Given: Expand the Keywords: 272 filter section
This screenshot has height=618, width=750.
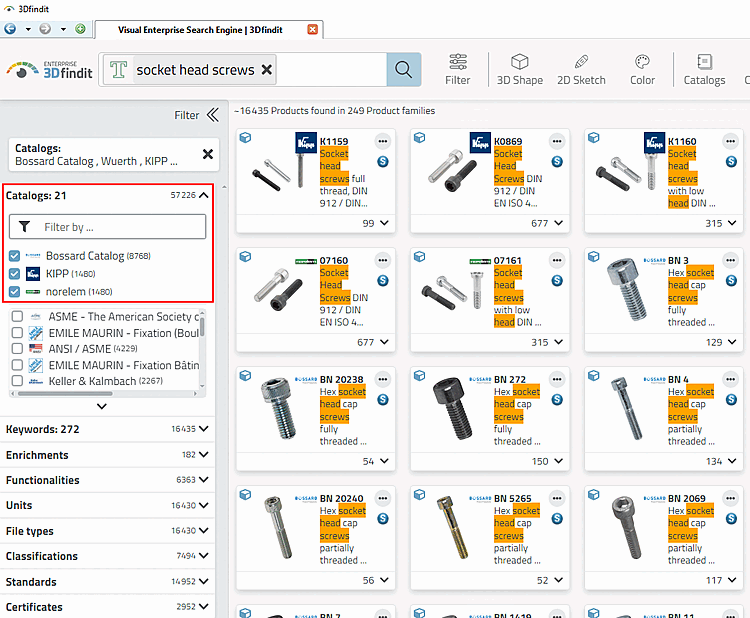Looking at the screenshot, I should click(107, 429).
